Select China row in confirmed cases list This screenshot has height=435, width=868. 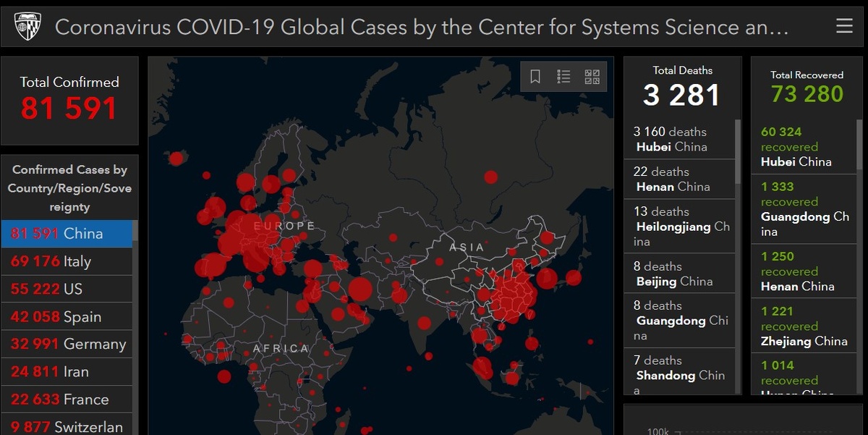pos(67,234)
